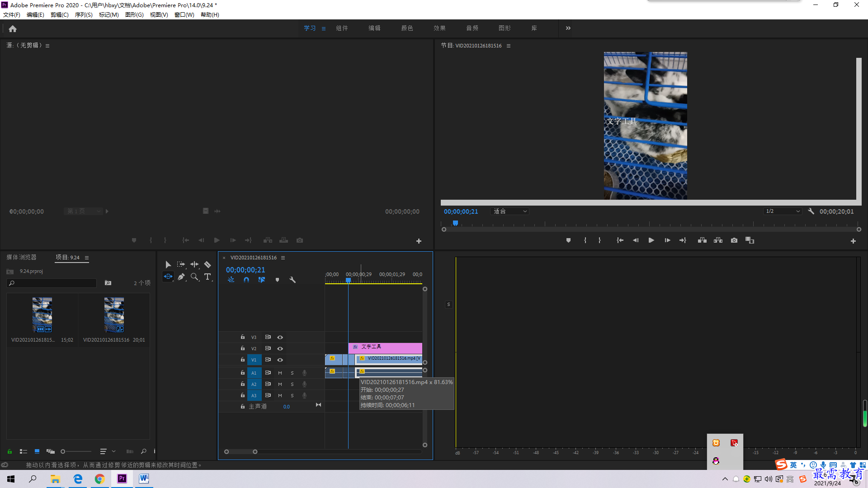Image resolution: width=868 pixels, height=488 pixels.
Task: Open program monitor panel menu
Action: pyautogui.click(x=509, y=46)
